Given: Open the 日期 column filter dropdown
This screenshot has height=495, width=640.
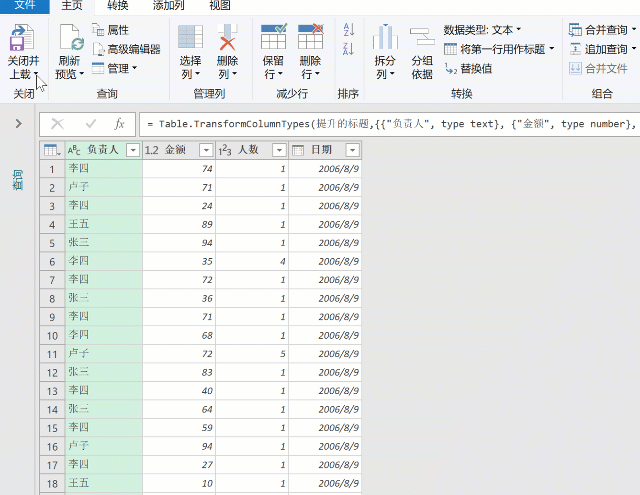Looking at the screenshot, I should [x=351, y=150].
